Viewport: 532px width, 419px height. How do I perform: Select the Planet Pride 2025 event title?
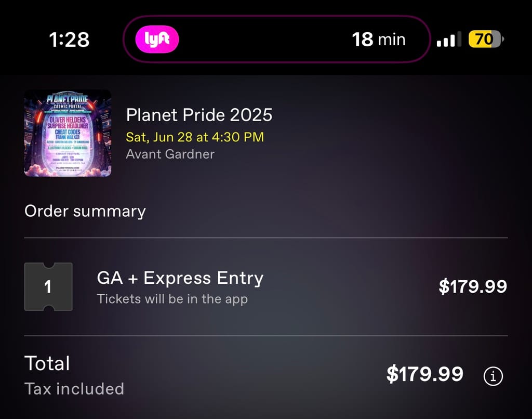click(199, 115)
